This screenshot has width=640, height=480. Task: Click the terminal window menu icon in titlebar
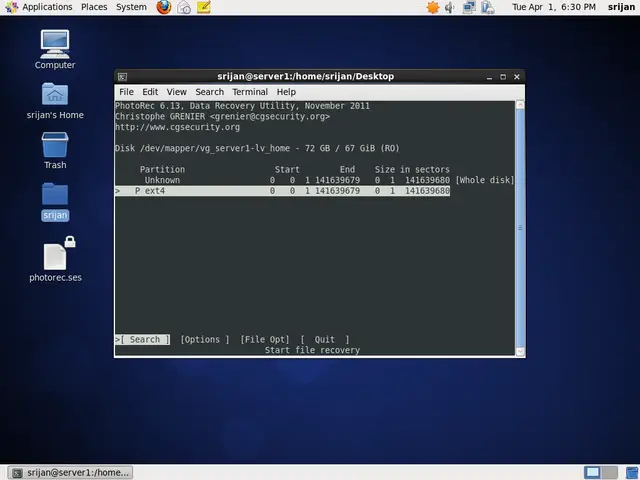pyautogui.click(x=122, y=77)
